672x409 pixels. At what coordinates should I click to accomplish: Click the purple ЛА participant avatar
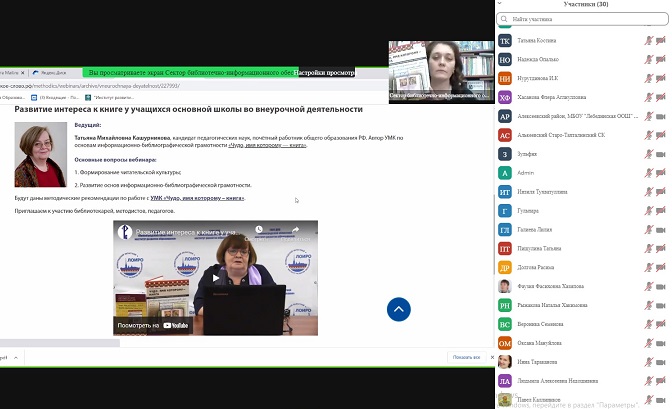point(505,381)
